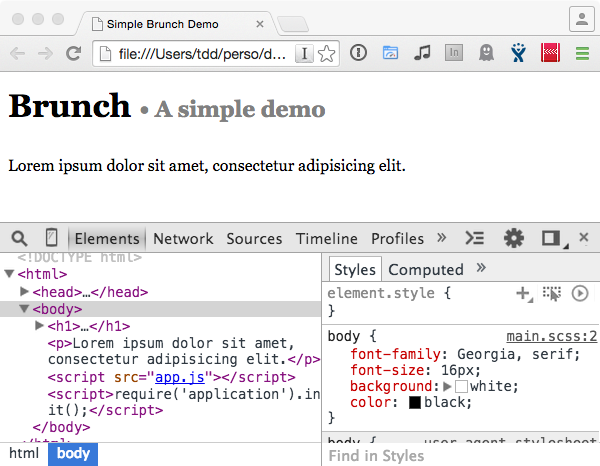Screen dimensions: 600x466
Task: Select the closing </body> tag row
Action: [61, 427]
